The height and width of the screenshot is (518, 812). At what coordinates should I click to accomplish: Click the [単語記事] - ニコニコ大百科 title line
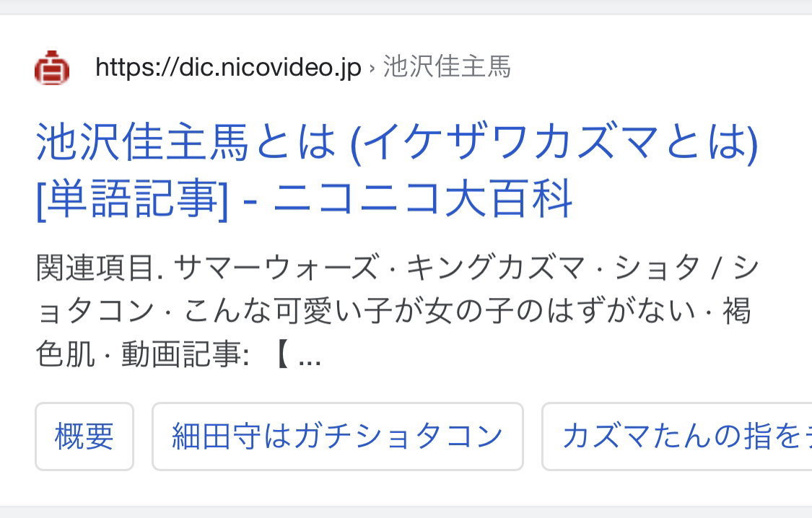point(305,198)
